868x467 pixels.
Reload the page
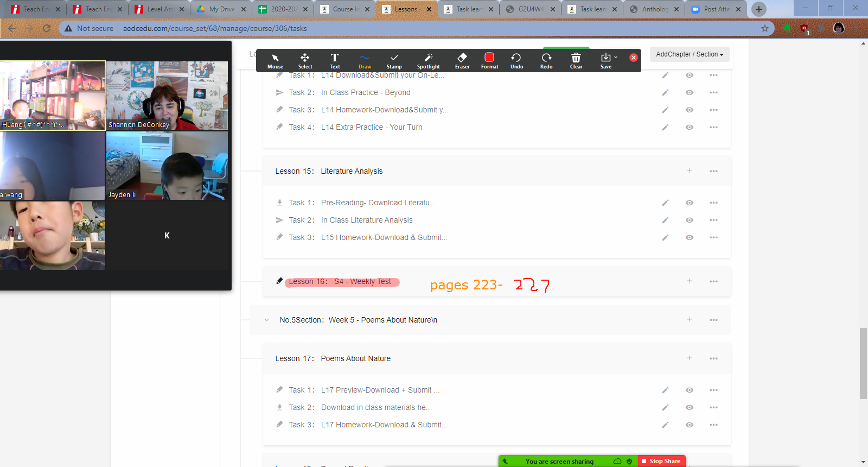pyautogui.click(x=47, y=28)
